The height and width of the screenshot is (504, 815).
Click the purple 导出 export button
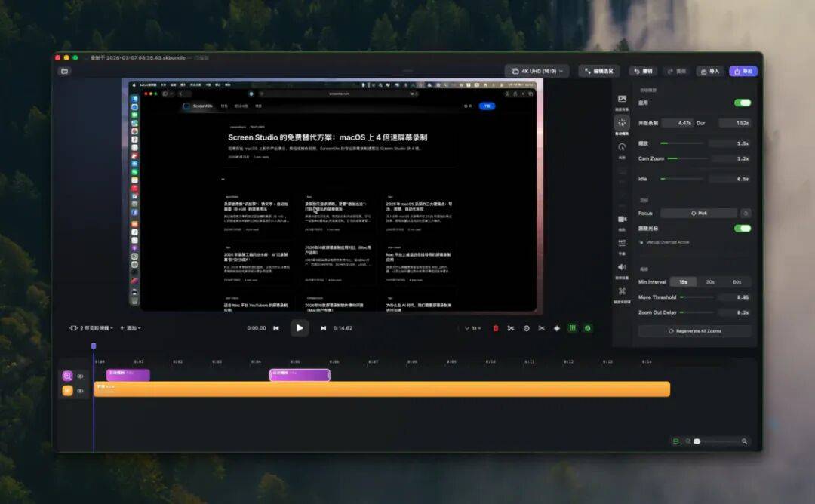(x=743, y=71)
